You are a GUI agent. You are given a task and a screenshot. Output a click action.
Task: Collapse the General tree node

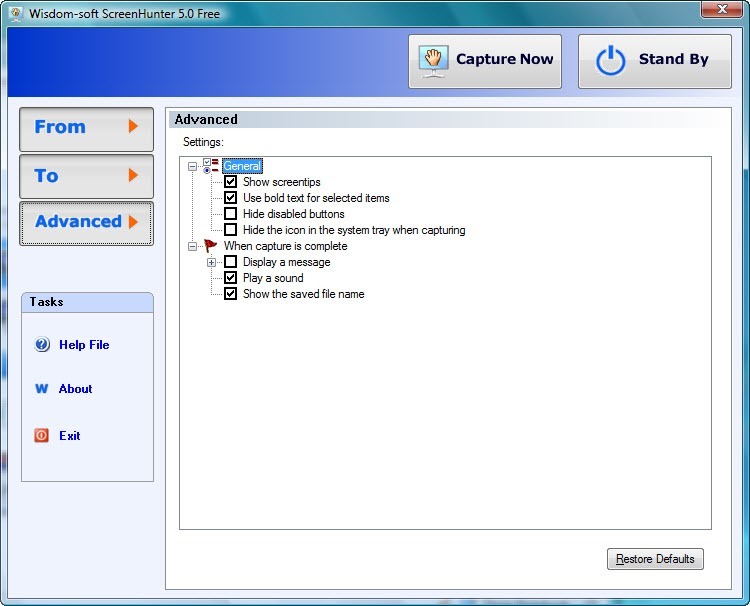193,166
